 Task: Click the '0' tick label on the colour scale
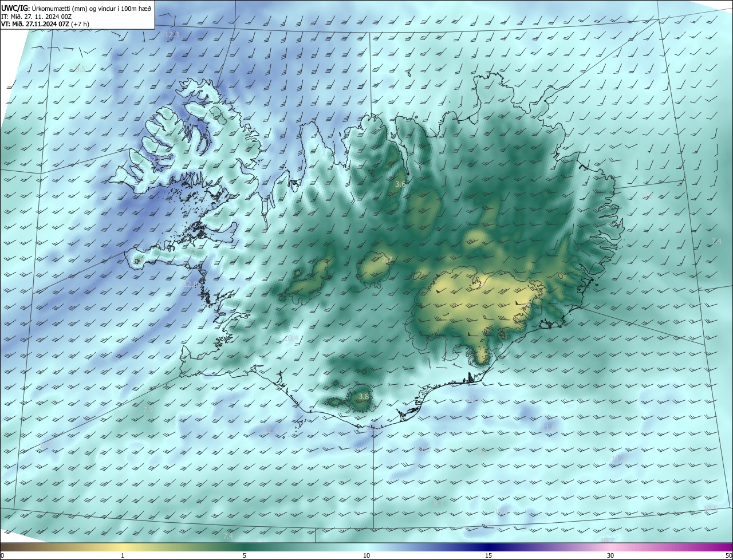tap(2, 555)
